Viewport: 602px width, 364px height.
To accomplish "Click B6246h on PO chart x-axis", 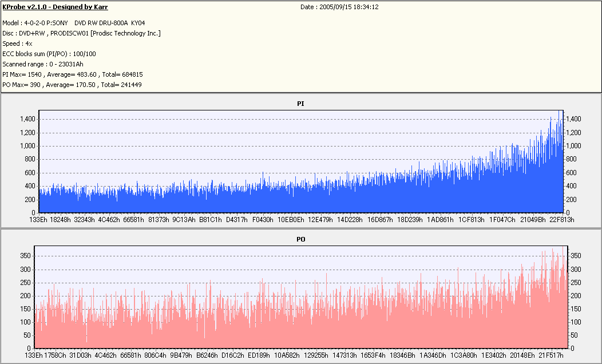I will click(x=207, y=355).
